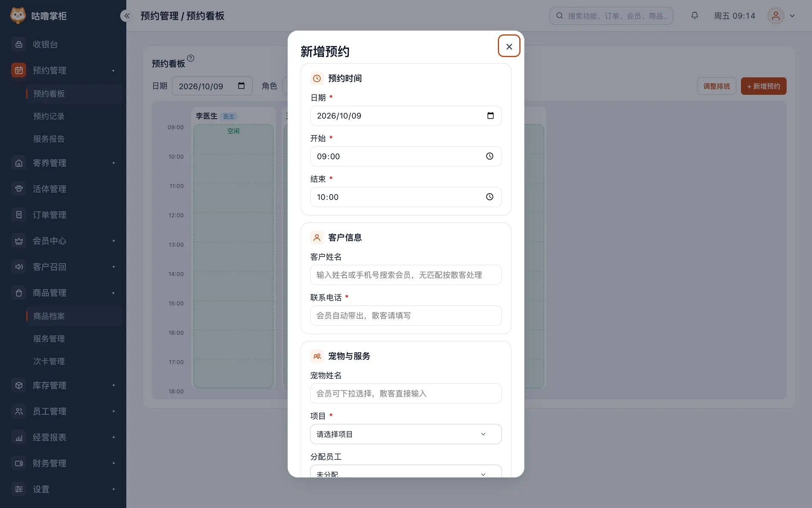The height and width of the screenshot is (508, 812).
Task: Click the 调整排班 button
Action: pyautogui.click(x=716, y=86)
